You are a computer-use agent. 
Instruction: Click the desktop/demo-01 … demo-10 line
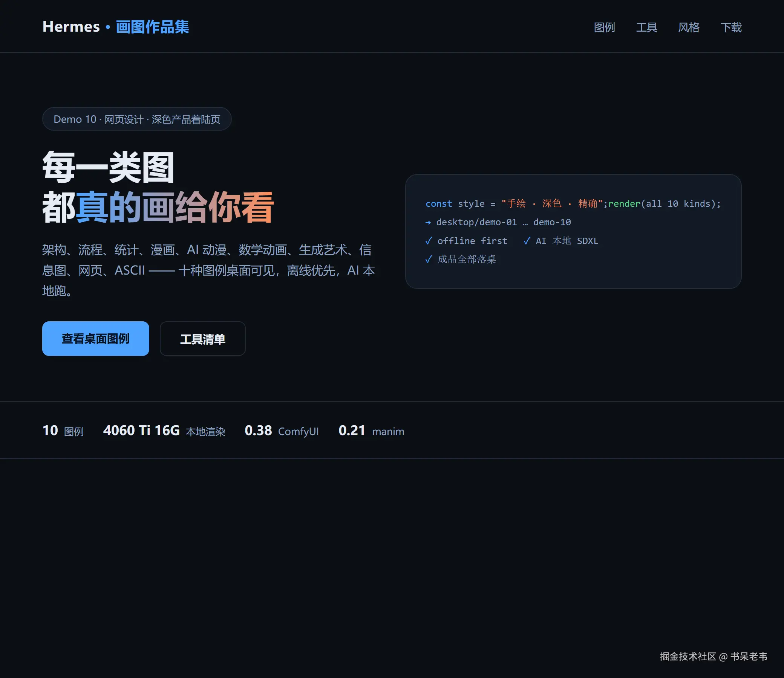coord(498,222)
